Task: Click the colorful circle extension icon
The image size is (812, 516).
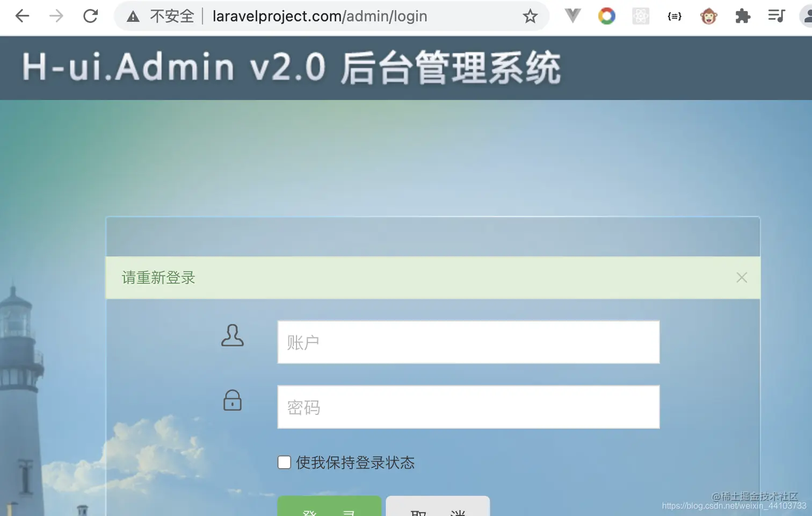Action: click(x=606, y=16)
